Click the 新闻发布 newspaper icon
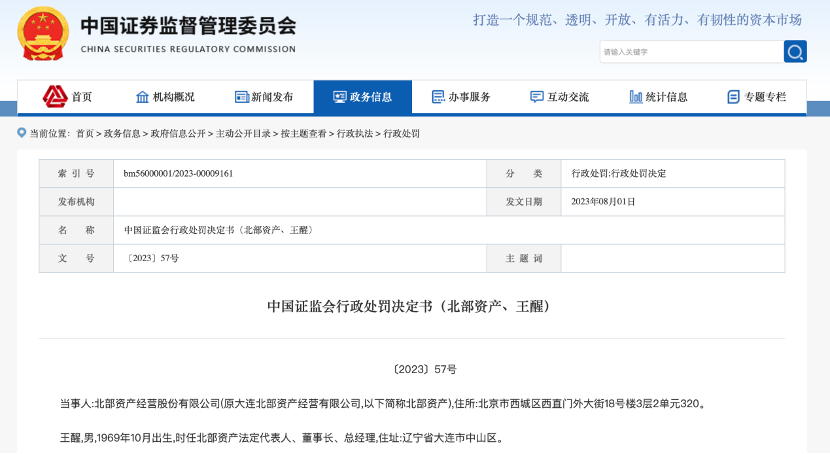This screenshot has width=830, height=454. (x=241, y=97)
